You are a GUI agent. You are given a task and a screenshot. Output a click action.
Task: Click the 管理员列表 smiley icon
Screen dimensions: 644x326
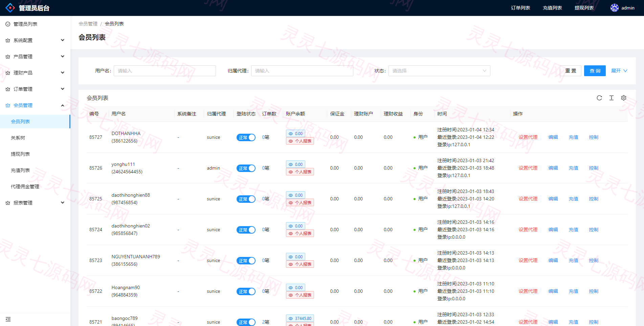tap(8, 24)
